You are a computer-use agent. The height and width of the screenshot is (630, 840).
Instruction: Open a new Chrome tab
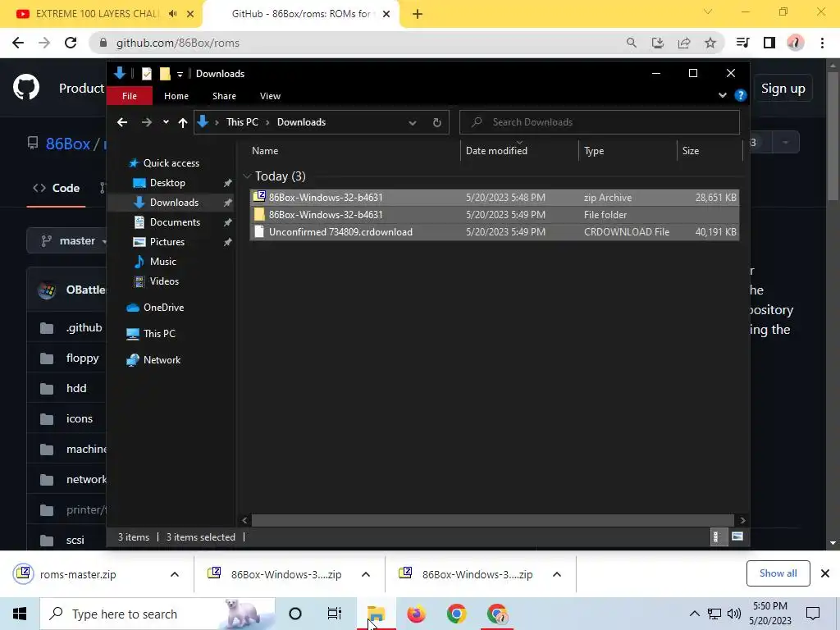tap(418, 14)
